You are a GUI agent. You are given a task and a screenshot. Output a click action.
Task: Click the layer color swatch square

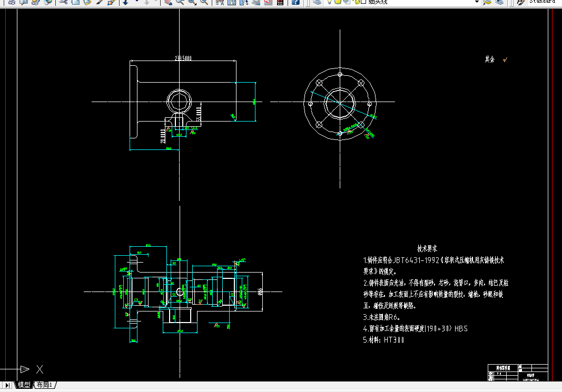363,2
